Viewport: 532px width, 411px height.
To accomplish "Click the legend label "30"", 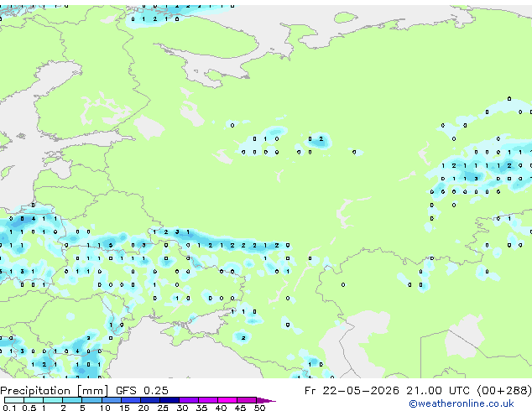I will coord(182,408).
